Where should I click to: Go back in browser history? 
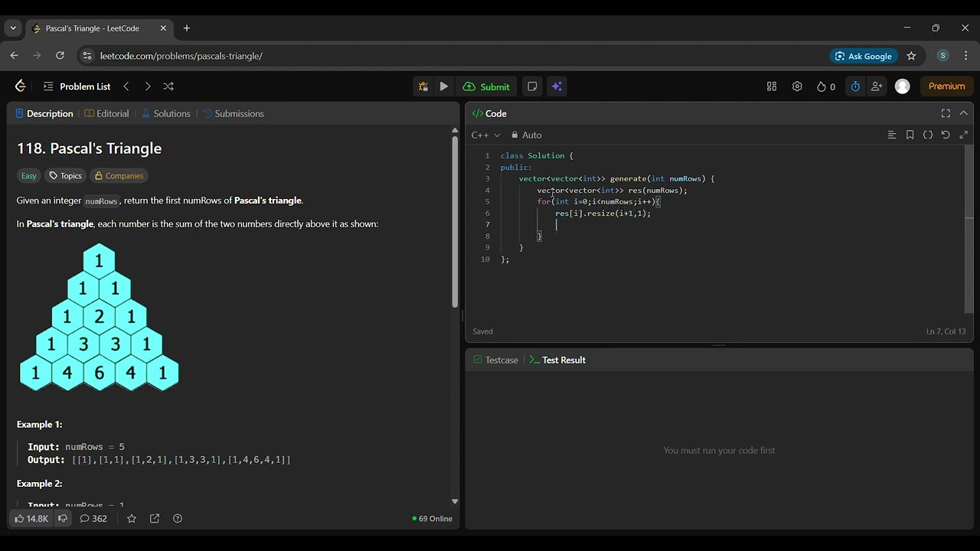click(14, 56)
